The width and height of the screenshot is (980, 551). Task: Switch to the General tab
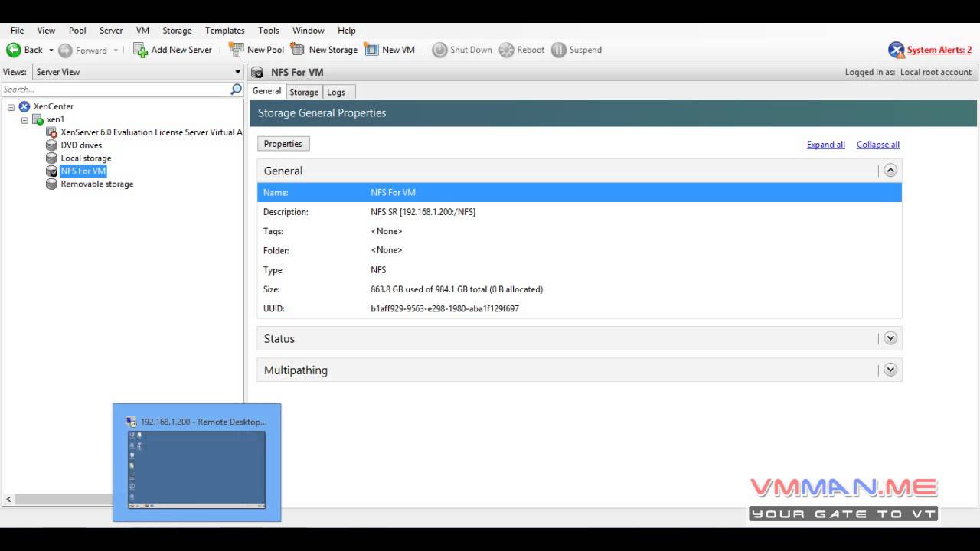[x=267, y=91]
